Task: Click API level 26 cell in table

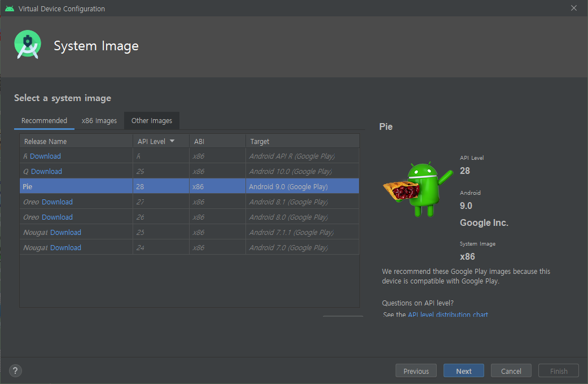Action: [161, 217]
